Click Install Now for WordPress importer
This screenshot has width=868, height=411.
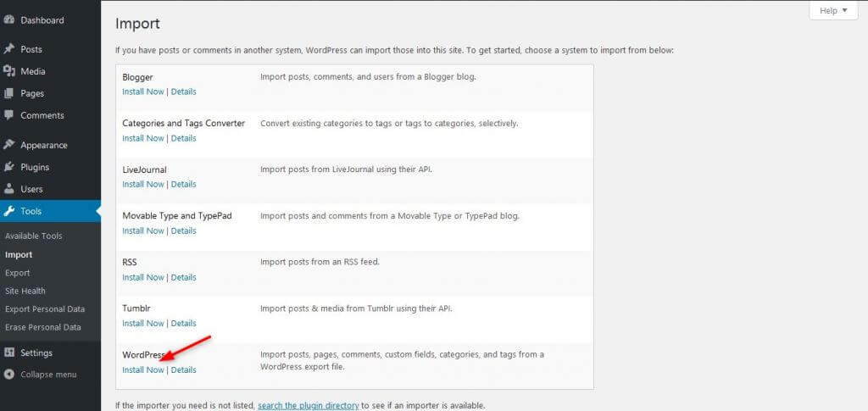pyautogui.click(x=143, y=369)
